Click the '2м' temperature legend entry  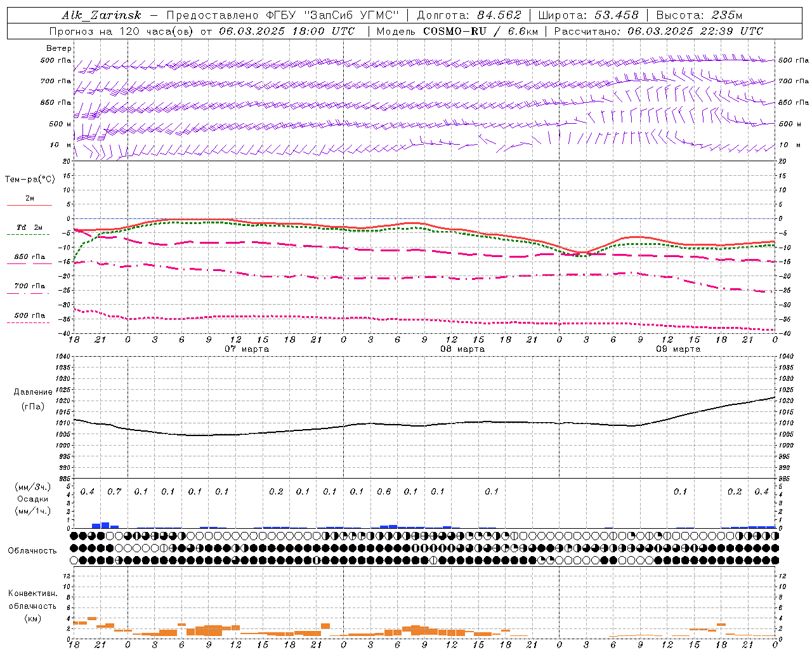[x=30, y=199]
